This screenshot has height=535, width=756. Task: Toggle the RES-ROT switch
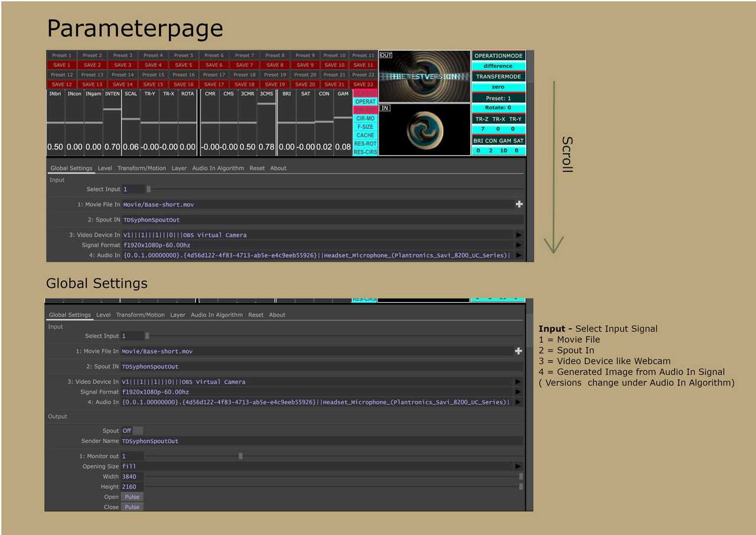click(365, 144)
